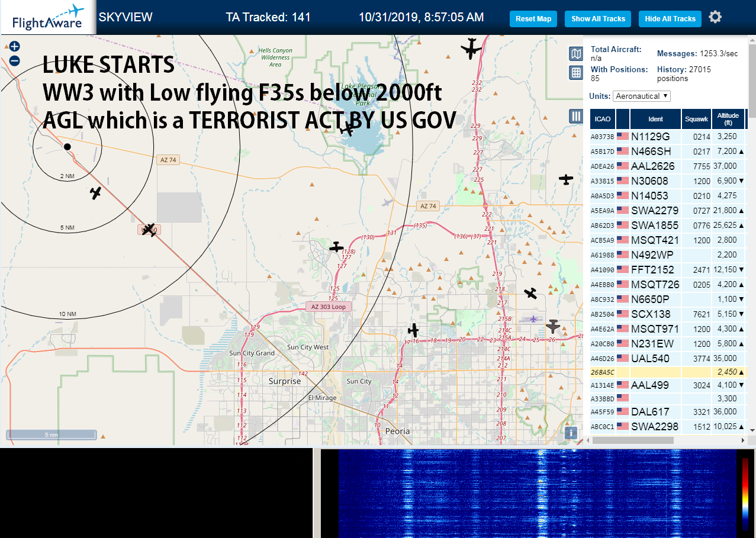Click US flag in AAL2626 row
This screenshot has height=538, width=756.
(623, 166)
